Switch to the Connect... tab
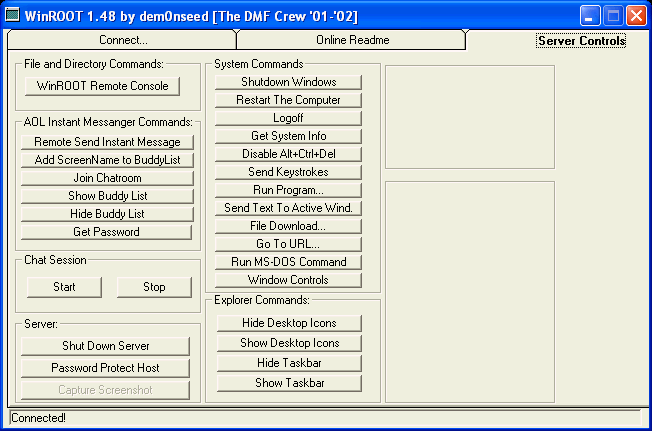 coord(123,40)
